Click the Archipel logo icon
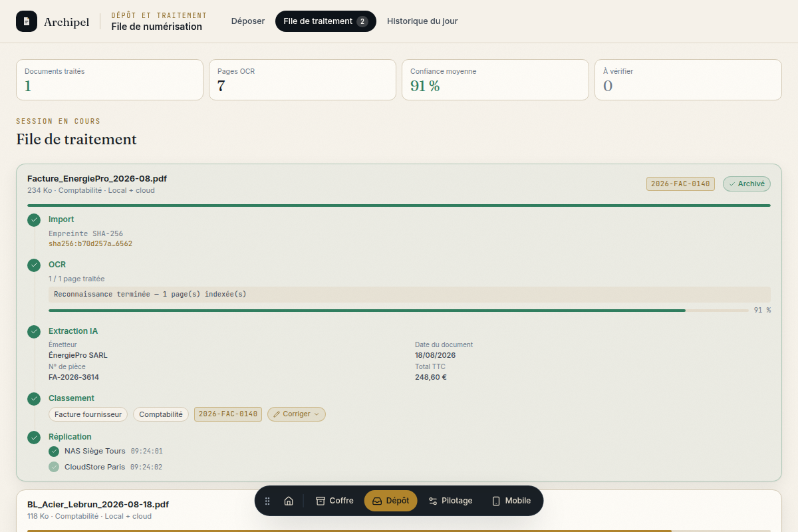Viewport: 798px width, 532px height. point(27,21)
